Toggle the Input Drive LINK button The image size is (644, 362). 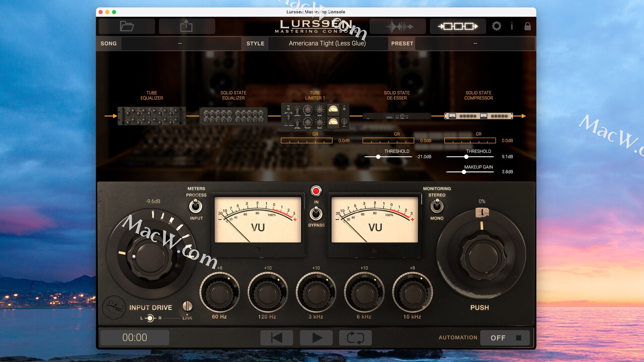[x=187, y=306]
